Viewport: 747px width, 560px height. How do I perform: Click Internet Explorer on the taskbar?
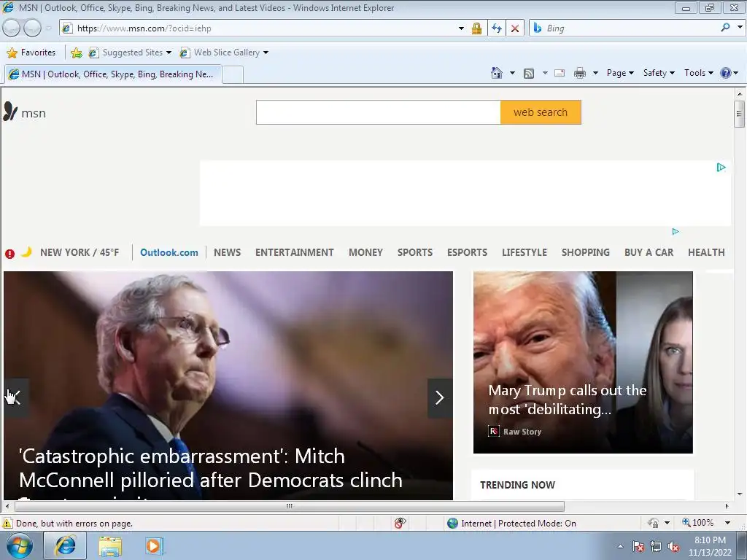pos(65,545)
